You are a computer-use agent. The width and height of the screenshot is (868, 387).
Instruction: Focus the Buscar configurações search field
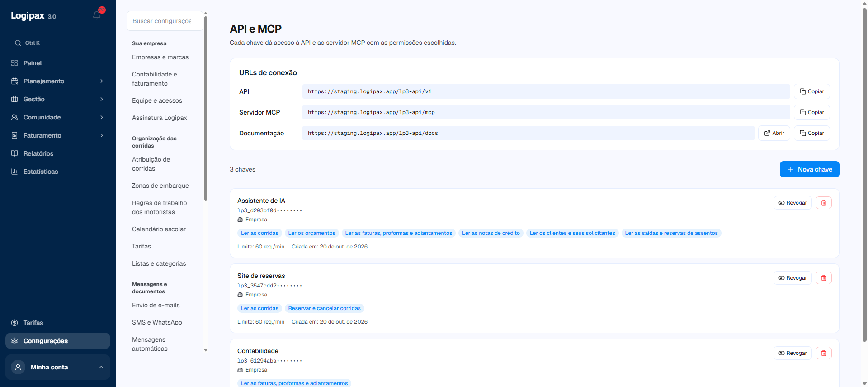click(x=165, y=21)
